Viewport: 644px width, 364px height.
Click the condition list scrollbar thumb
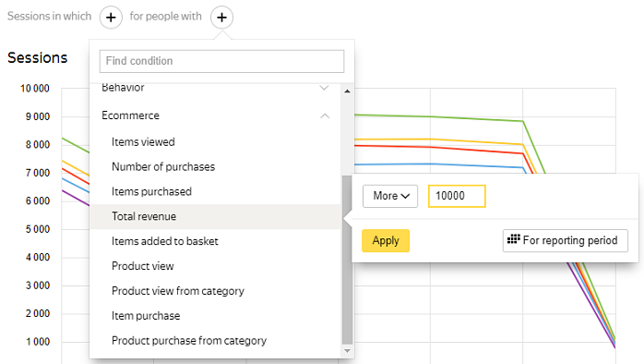click(x=347, y=260)
